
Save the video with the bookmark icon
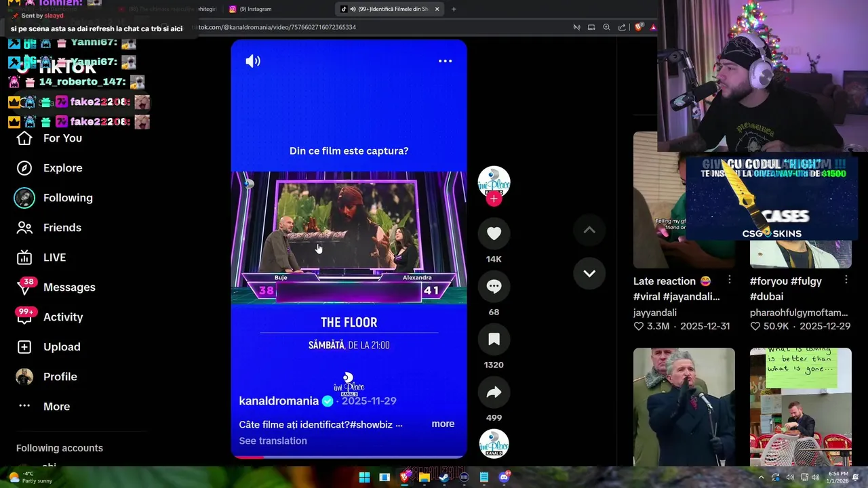coord(494,339)
